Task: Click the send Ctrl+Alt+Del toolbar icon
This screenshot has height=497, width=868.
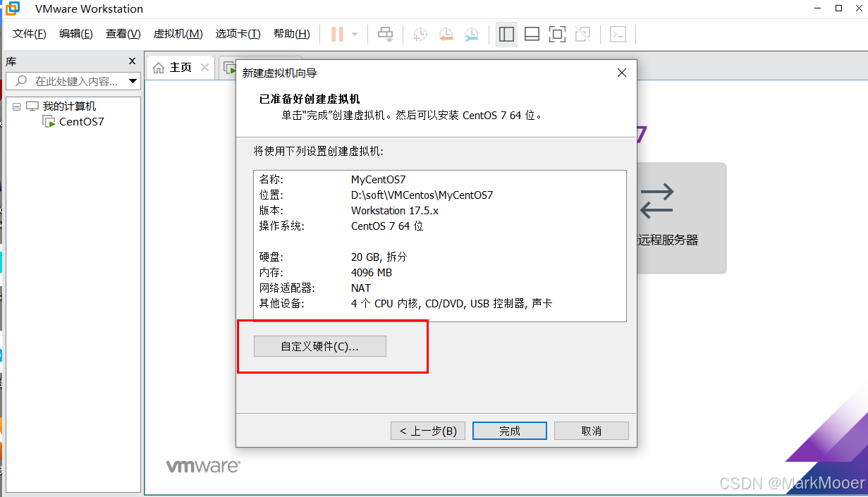Action: (x=385, y=34)
